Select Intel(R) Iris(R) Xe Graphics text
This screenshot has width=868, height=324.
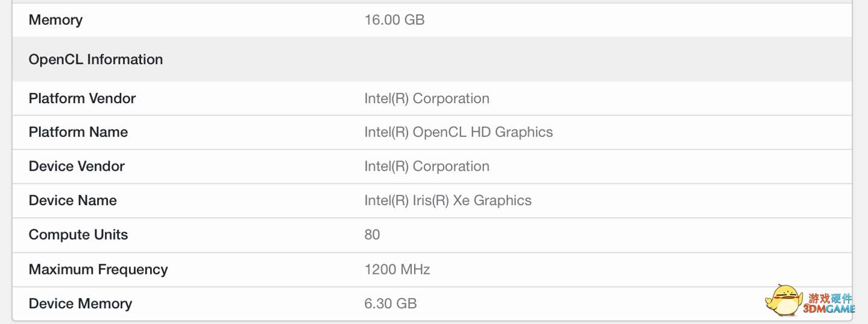447,200
